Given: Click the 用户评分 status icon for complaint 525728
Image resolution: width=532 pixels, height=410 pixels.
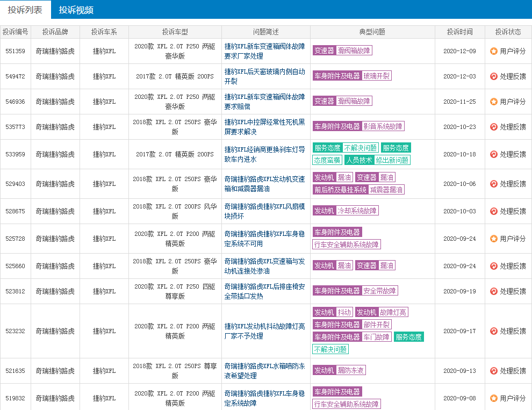Looking at the screenshot, I should pyautogui.click(x=494, y=239).
